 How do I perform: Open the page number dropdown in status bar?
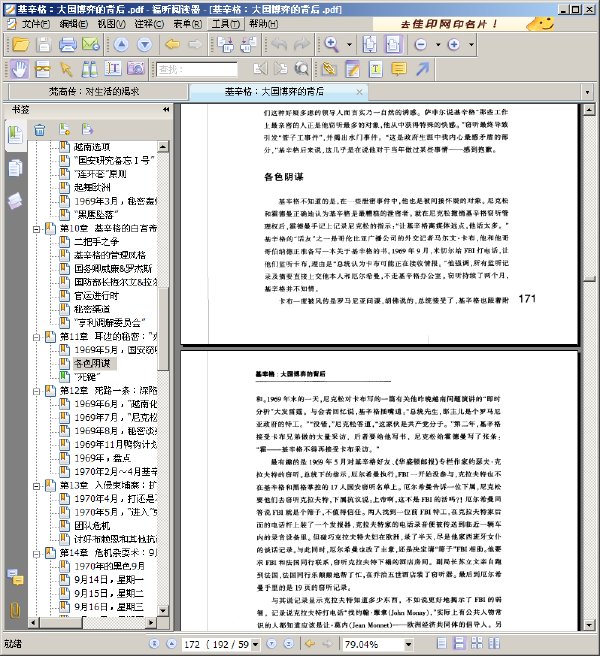point(255,644)
